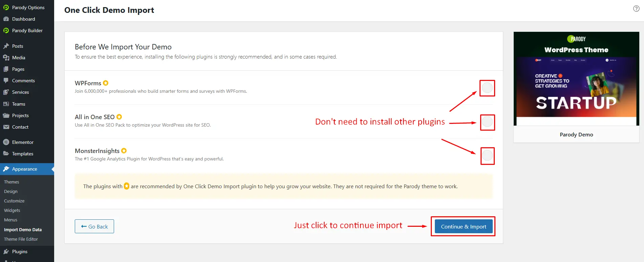Viewport: 644px width, 262px height.
Task: Click the All in One SEO Pack description
Action: 143,125
